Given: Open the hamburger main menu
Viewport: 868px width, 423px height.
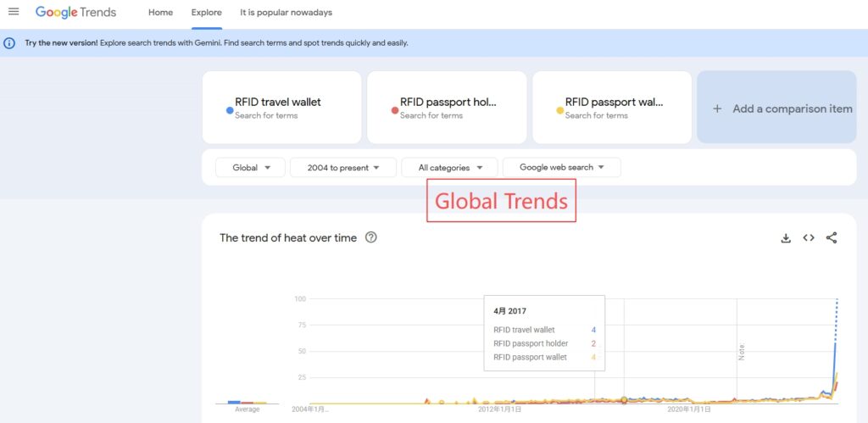Looking at the screenshot, I should tap(14, 13).
